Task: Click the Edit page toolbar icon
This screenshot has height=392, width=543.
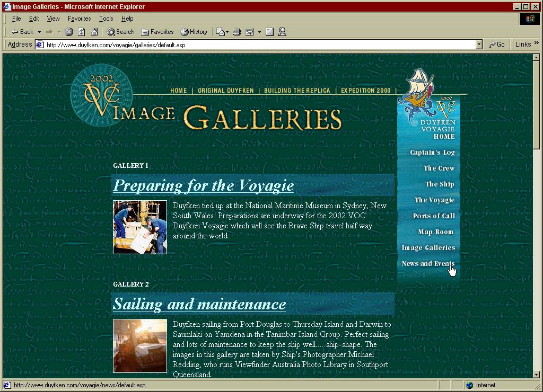Action: click(250, 32)
